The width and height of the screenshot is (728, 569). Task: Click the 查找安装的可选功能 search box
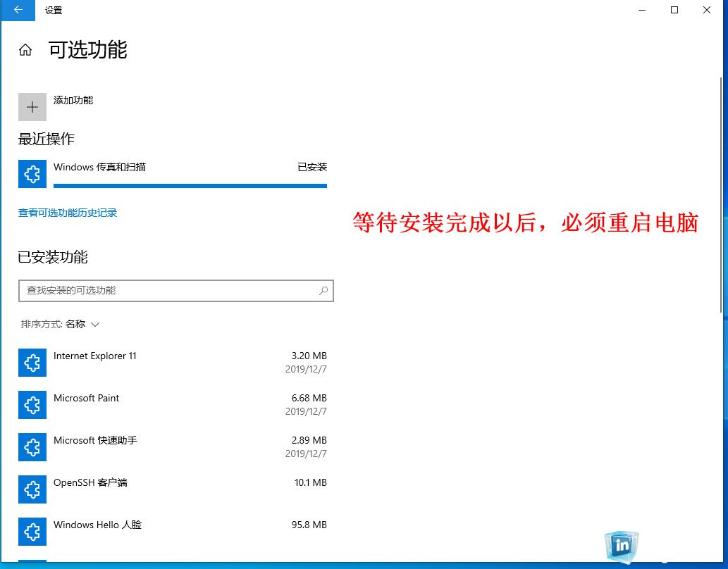coord(176,291)
